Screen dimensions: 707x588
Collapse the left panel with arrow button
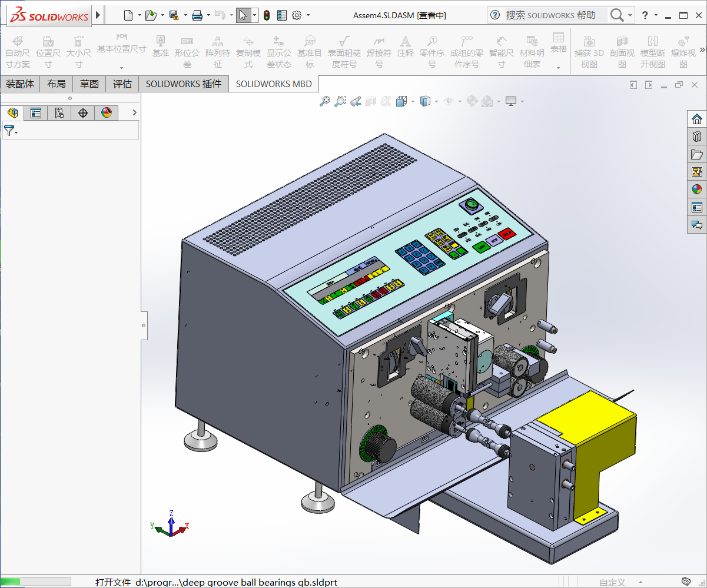[134, 112]
